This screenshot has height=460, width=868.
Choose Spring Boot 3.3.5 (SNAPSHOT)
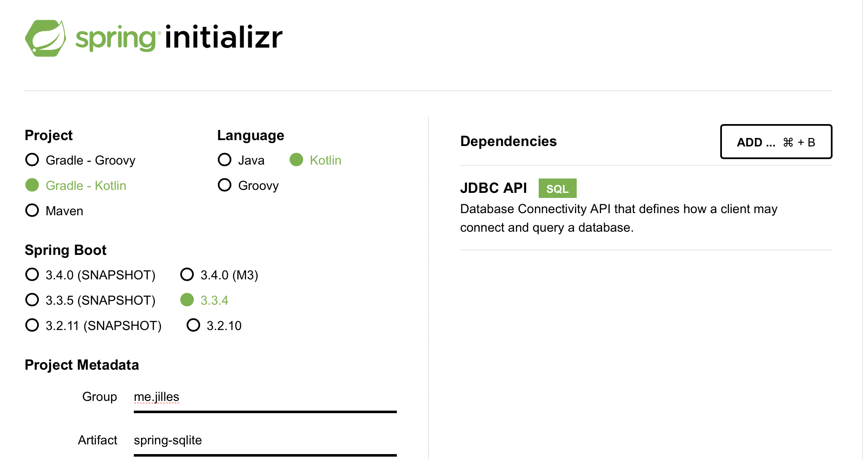pyautogui.click(x=32, y=300)
